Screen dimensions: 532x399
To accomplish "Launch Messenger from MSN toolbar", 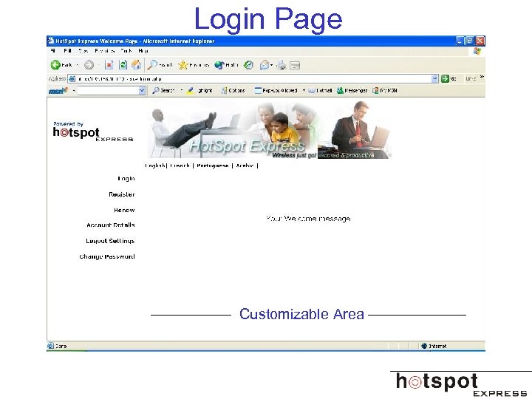I will coord(352,91).
